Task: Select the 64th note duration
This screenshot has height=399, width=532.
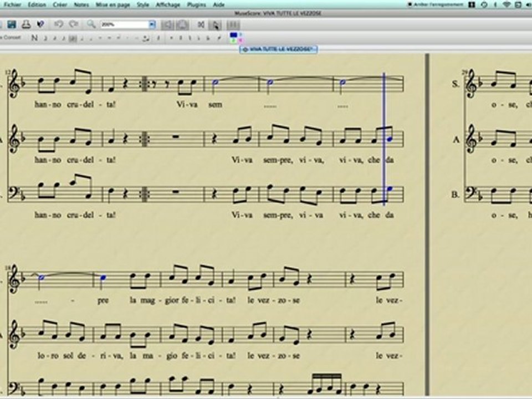Action: click(45, 38)
